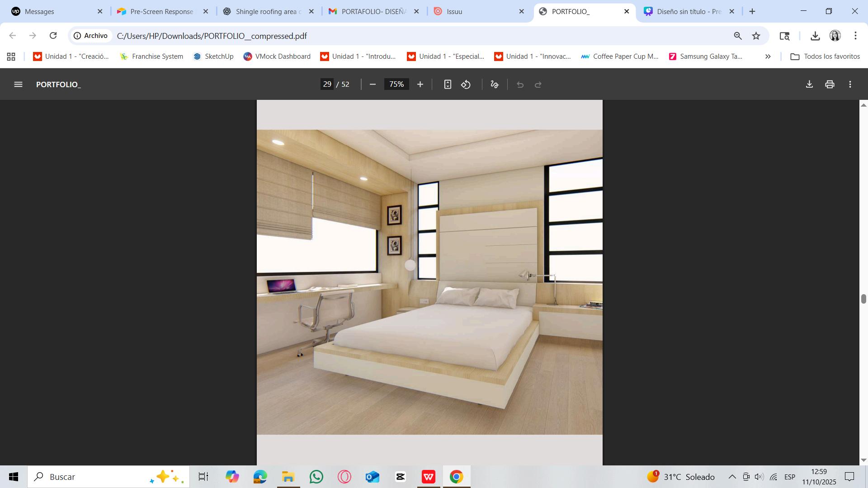Click the zoom out minus icon
The height and width of the screenshot is (488, 868).
tap(373, 84)
